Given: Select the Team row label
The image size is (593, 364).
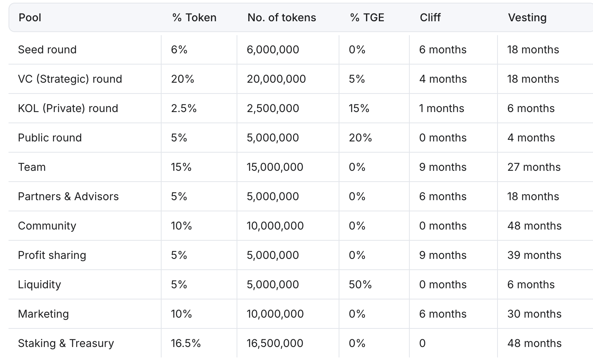Looking at the screenshot, I should pos(32,167).
